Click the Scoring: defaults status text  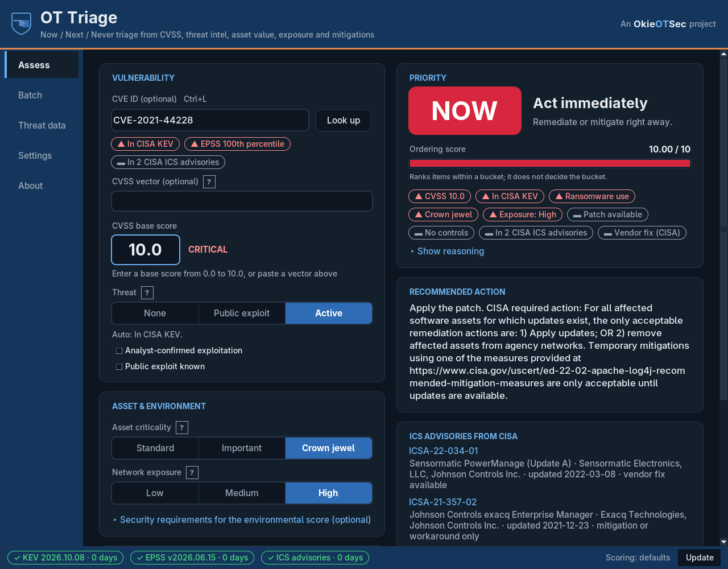(638, 558)
